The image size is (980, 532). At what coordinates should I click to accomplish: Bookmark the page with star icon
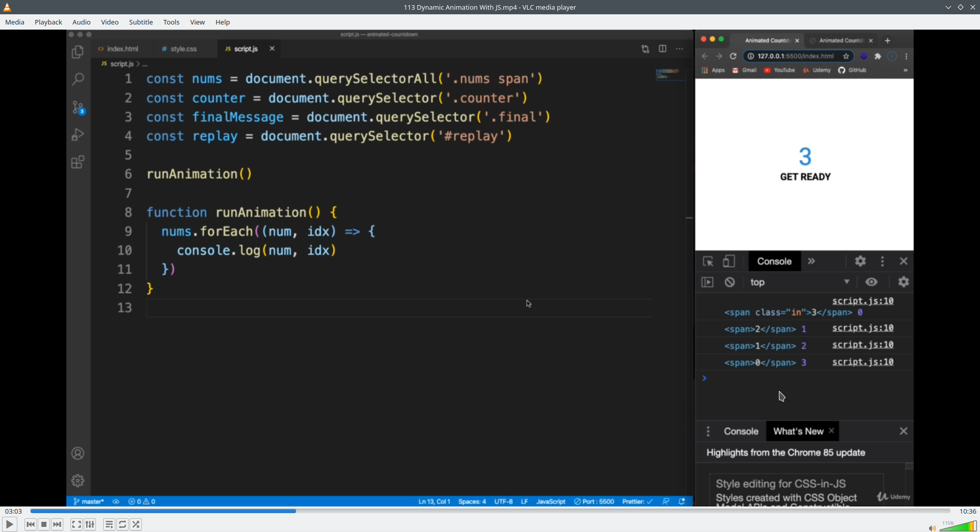846,56
